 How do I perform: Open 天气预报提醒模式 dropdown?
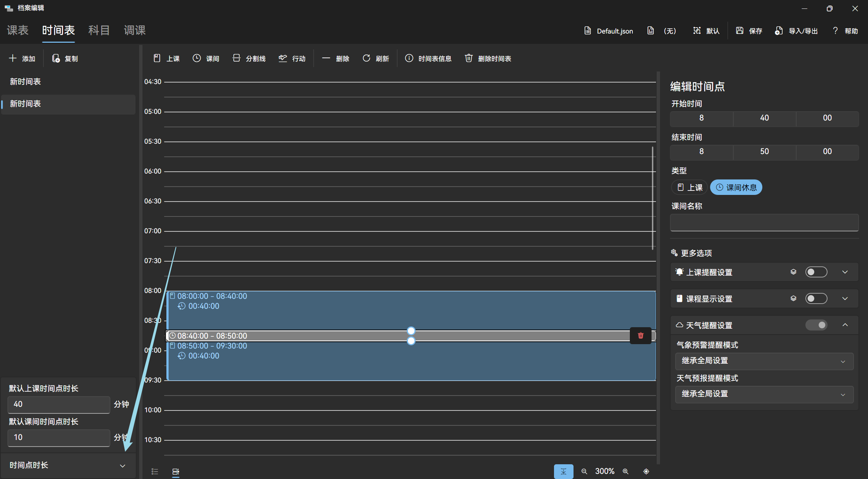point(764,394)
